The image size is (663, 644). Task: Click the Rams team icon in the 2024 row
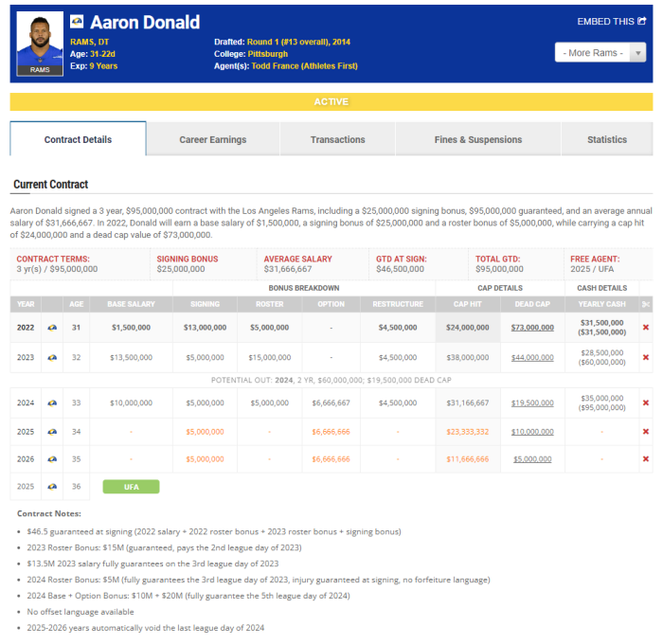pyautogui.click(x=50, y=402)
